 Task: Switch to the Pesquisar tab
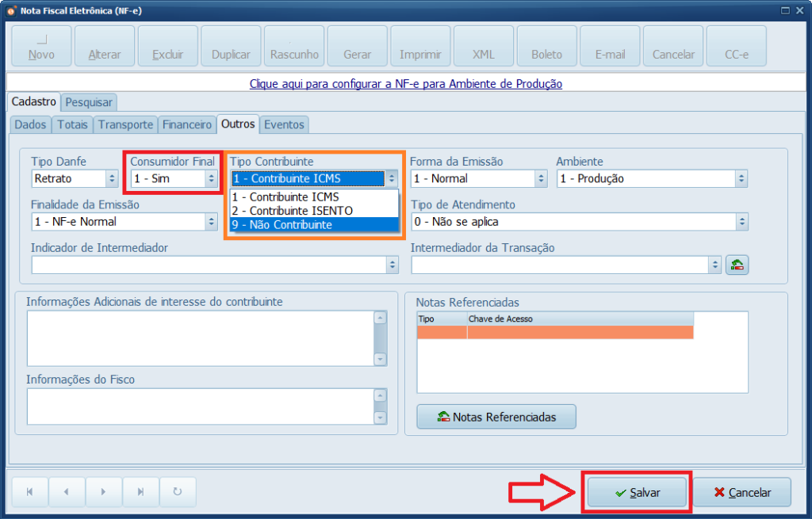pyautogui.click(x=90, y=102)
